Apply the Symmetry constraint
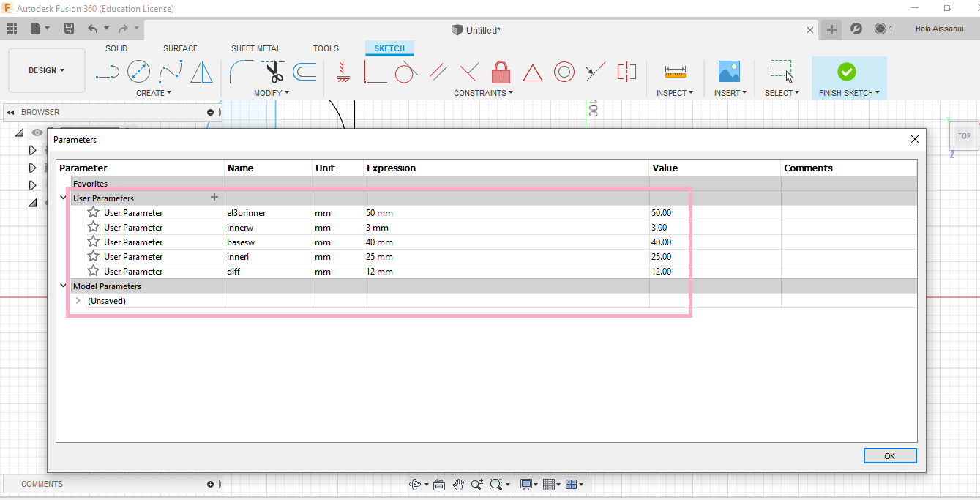The width and height of the screenshot is (980, 500). pyautogui.click(x=626, y=72)
